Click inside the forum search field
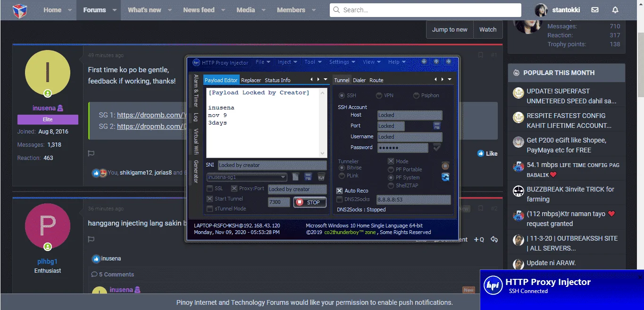The image size is (644, 310). 426,10
